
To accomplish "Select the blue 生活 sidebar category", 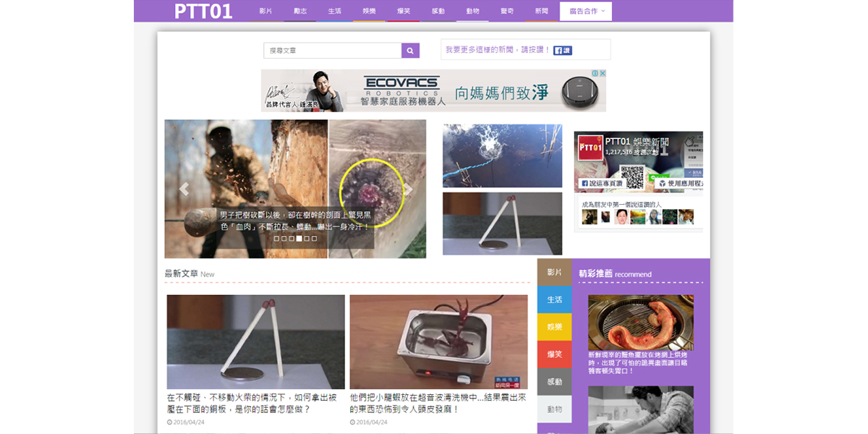I will [x=554, y=299].
